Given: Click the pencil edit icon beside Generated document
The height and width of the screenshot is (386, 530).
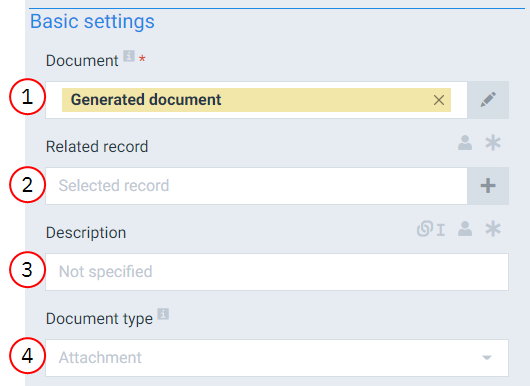Looking at the screenshot, I should click(x=488, y=100).
